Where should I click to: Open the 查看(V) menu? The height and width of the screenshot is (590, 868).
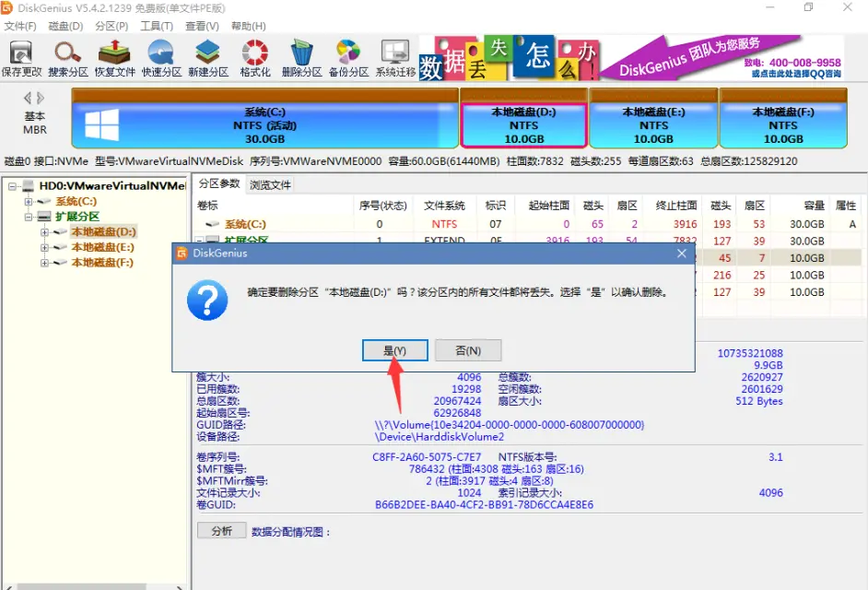(x=202, y=26)
